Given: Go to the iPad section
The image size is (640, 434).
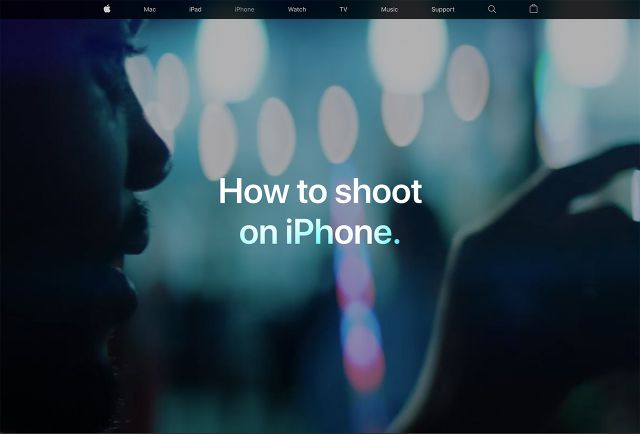Looking at the screenshot, I should (195, 9).
